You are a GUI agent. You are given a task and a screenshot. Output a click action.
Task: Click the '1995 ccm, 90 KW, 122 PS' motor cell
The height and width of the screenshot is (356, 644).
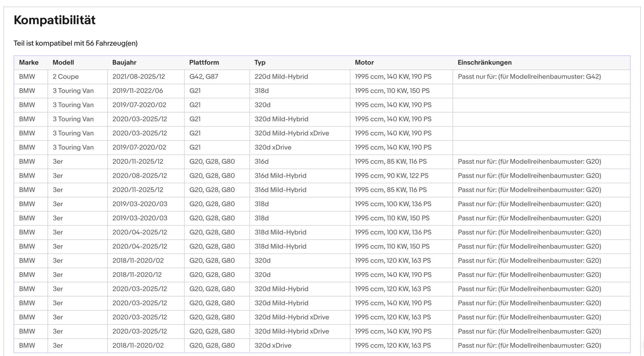pyautogui.click(x=391, y=176)
